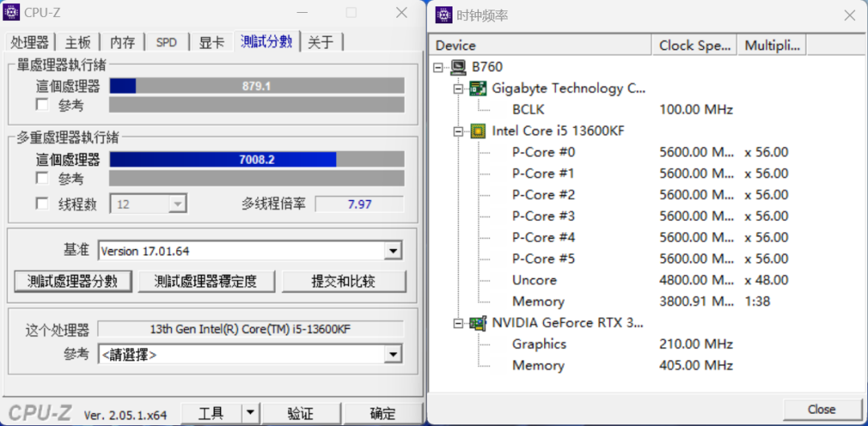Screen dimensions: 868x426
Task: Enable the single-thread reference checkbox
Action: click(42, 104)
